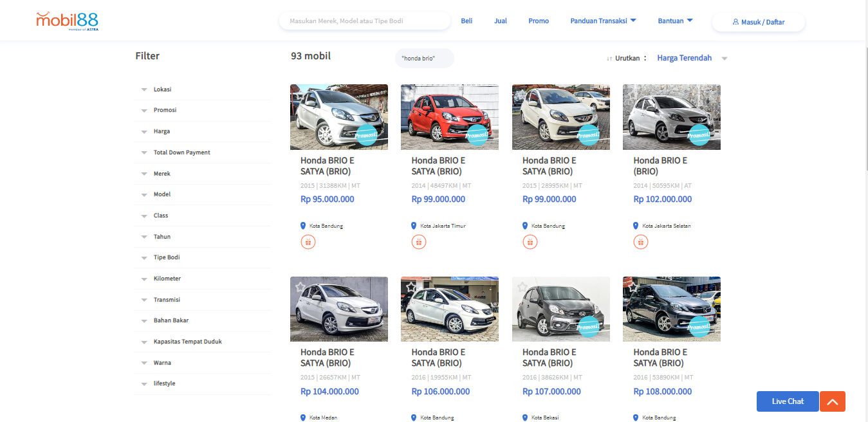Click Promosi badge on red Brio photo
This screenshot has width=868, height=422.
(x=477, y=135)
